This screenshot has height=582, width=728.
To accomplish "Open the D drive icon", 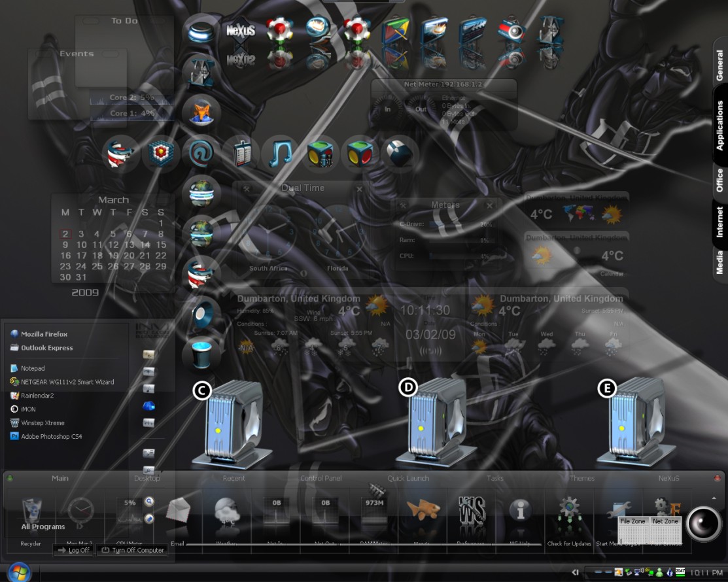I will tap(436, 421).
